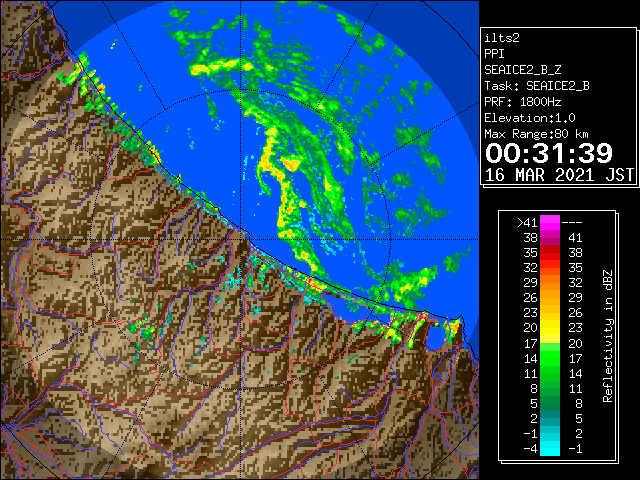Click the timestamp 00:31:39
This screenshot has width=640, height=480.
coord(549,153)
